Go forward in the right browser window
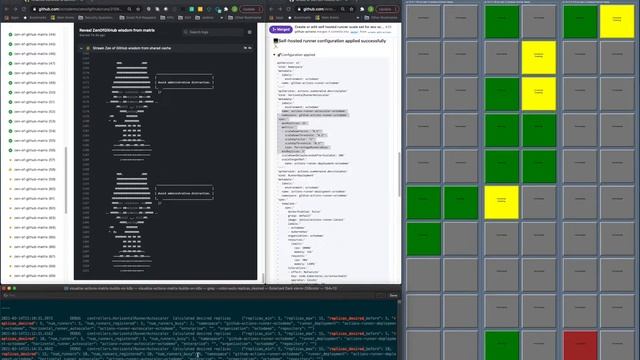The height and width of the screenshot is (360, 640). (x=280, y=9)
